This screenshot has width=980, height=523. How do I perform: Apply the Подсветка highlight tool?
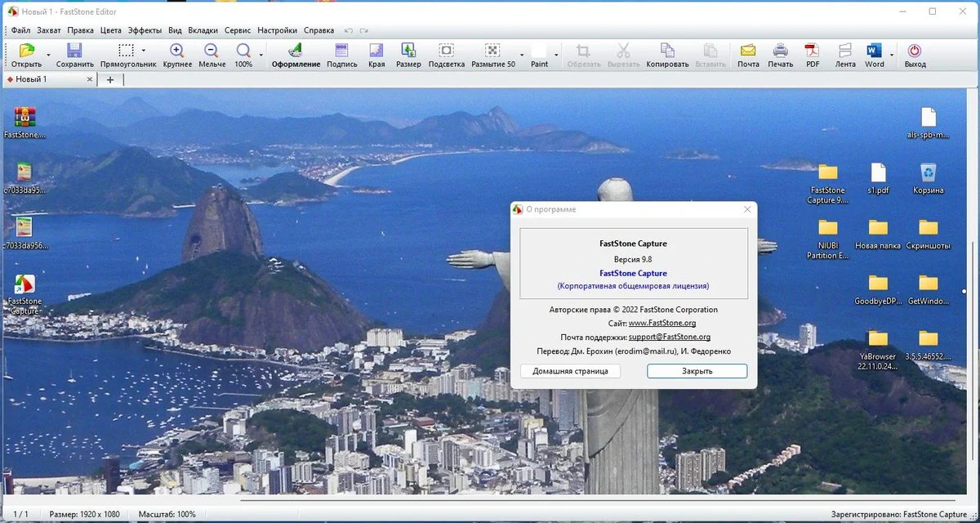446,55
